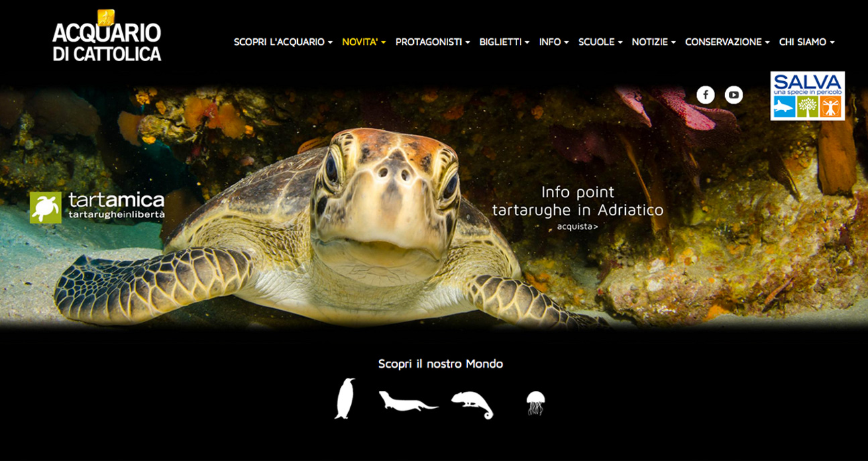Open the Scuole menu item
Screen dimensions: 868x461
point(600,42)
